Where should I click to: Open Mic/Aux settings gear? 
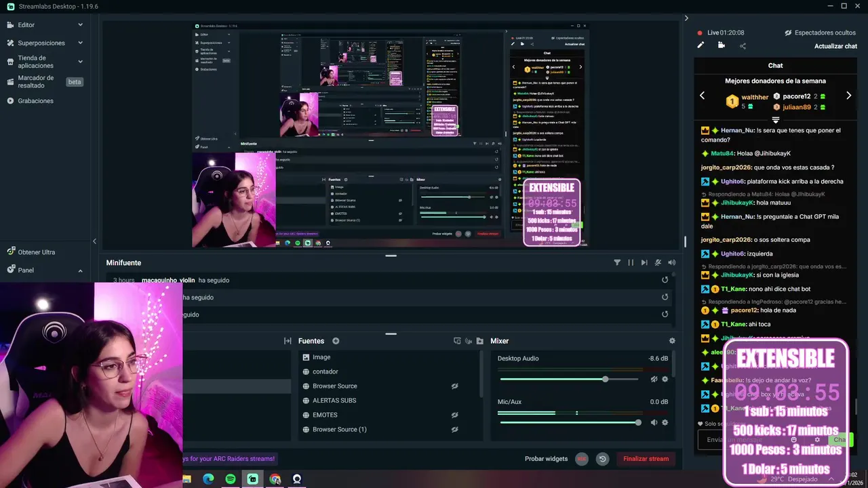coord(665,422)
